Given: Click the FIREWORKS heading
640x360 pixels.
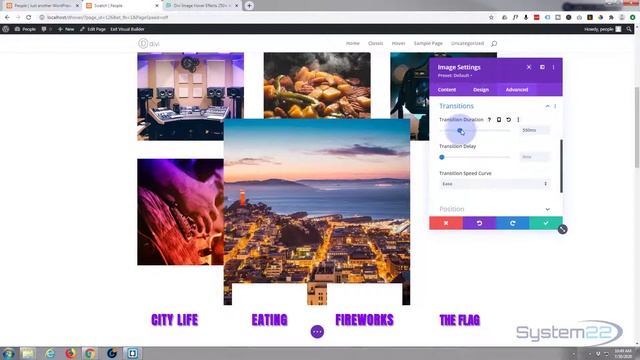Looking at the screenshot, I should (364, 320).
